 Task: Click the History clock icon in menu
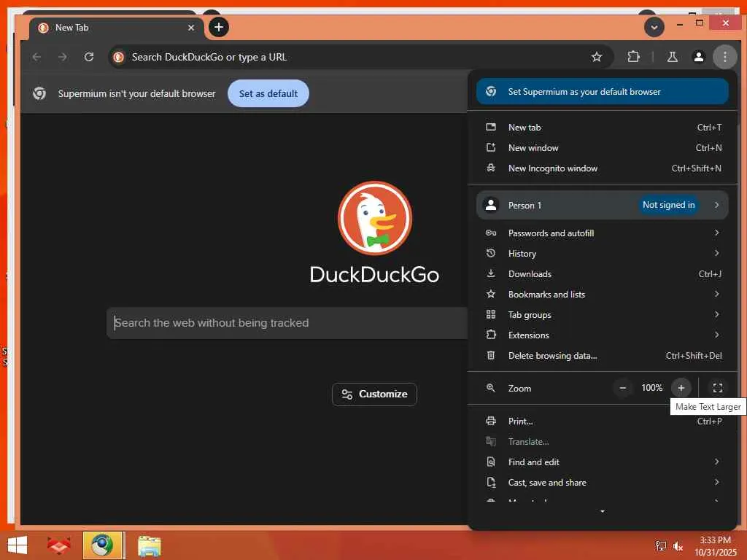pyautogui.click(x=491, y=253)
